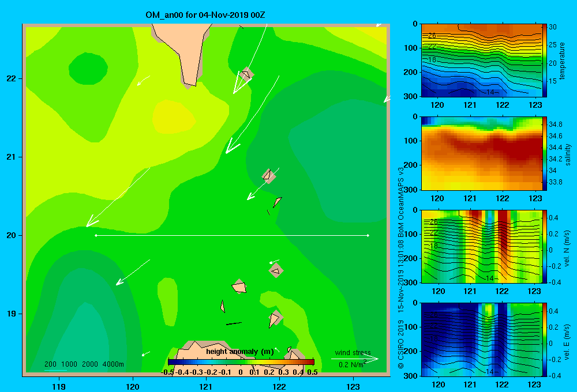Click longitude label 123 on map axis
Image resolution: width=577 pixels, height=392 pixels.
353,386
